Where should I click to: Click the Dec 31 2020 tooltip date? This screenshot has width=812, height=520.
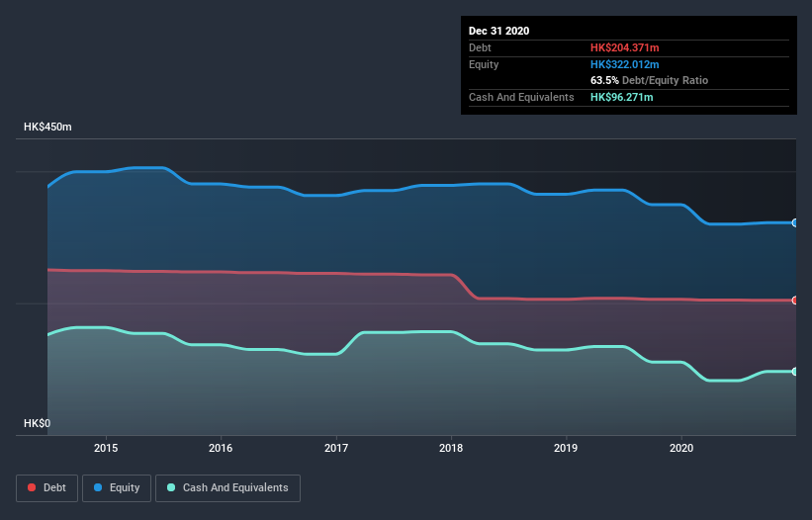click(498, 31)
